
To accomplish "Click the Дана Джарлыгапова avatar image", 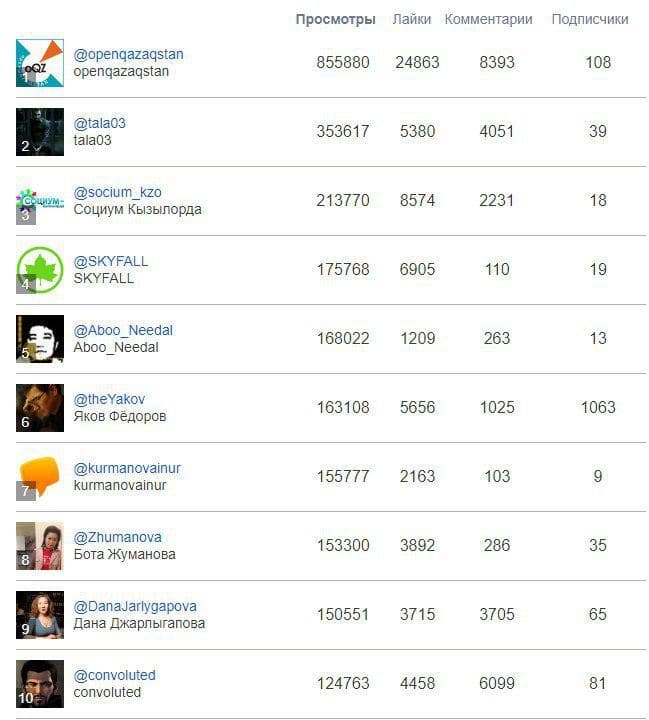I will [x=40, y=615].
